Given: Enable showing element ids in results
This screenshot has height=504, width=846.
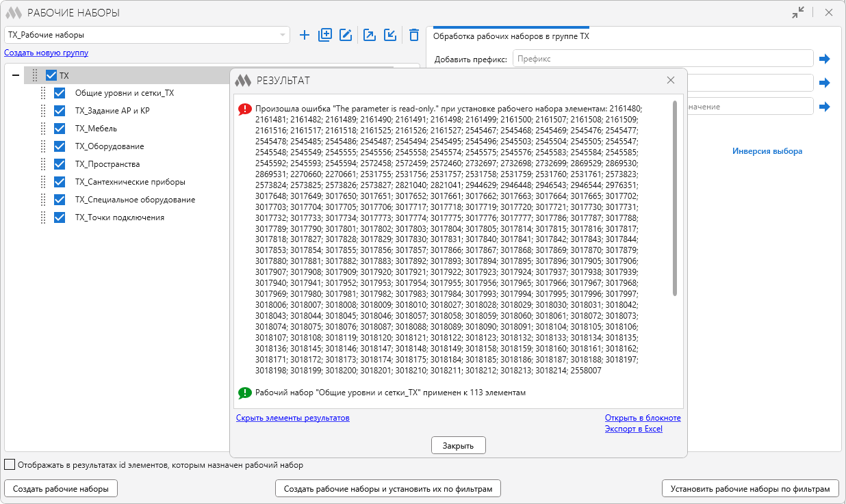Looking at the screenshot, I should coord(10,465).
